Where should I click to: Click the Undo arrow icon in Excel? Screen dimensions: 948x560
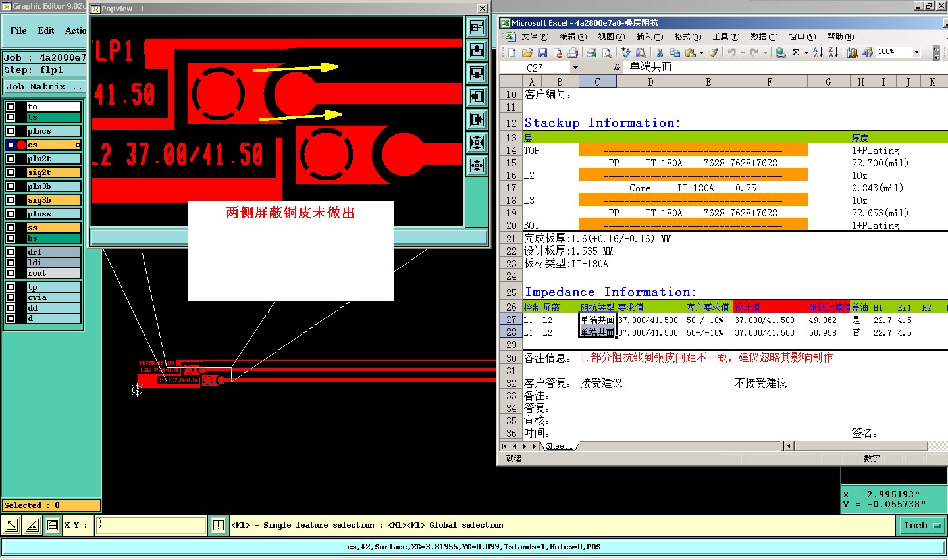[731, 53]
